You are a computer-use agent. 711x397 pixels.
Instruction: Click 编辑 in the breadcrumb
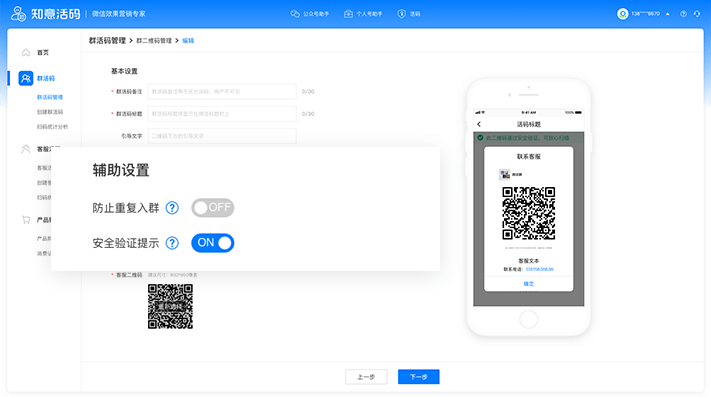pos(188,41)
